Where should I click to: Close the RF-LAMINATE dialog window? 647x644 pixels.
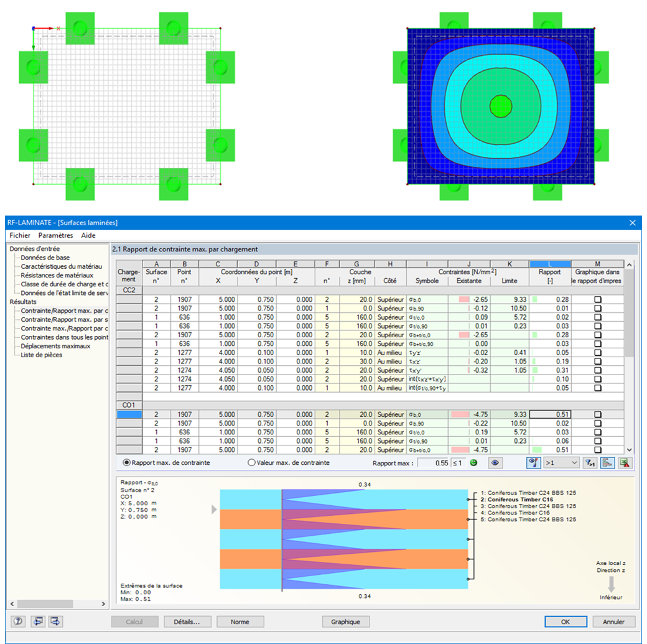click(x=632, y=223)
